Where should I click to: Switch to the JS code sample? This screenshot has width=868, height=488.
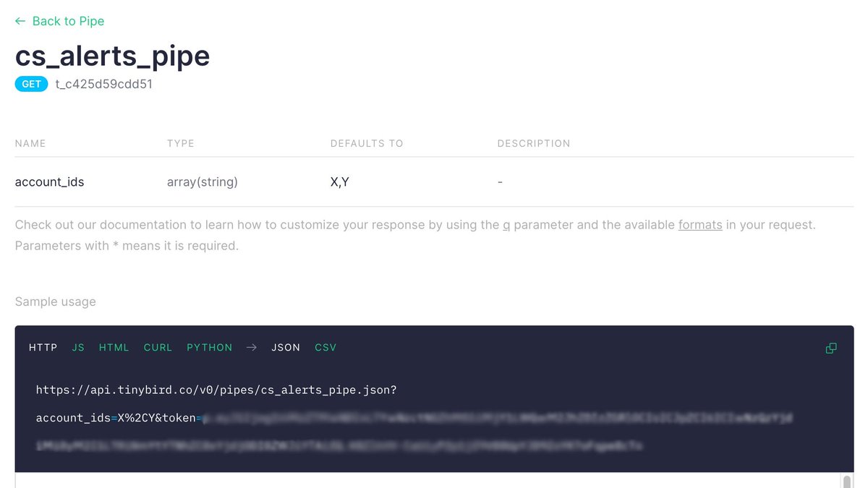78,348
